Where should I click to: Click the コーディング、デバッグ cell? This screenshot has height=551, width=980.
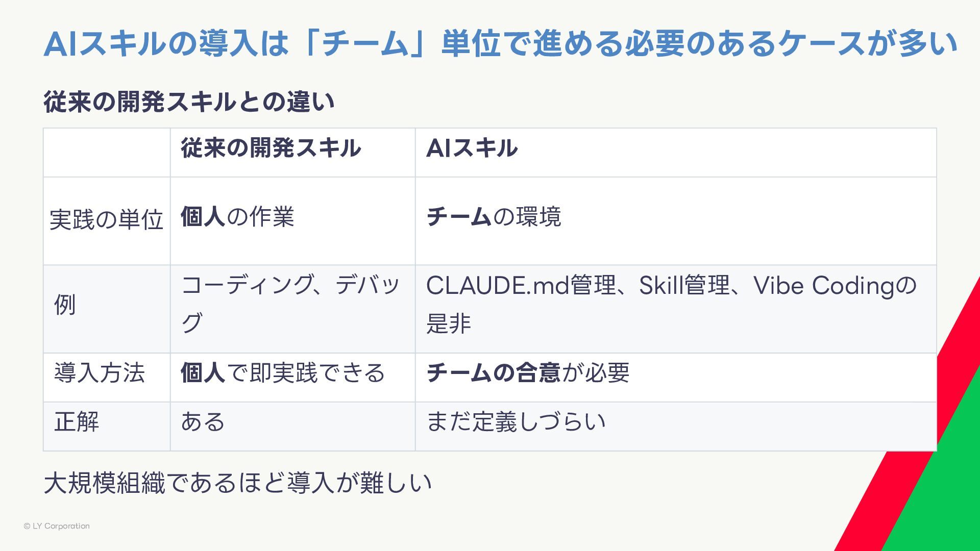click(290, 304)
